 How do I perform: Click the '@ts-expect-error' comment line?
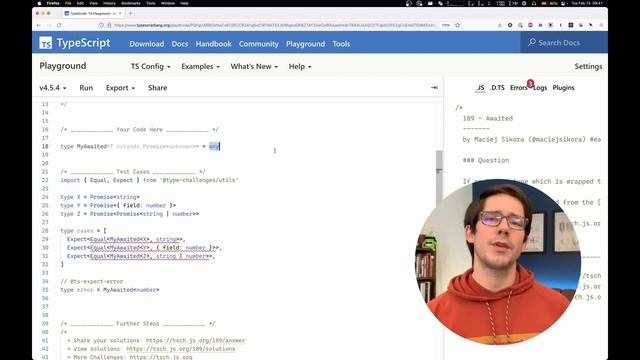pyautogui.click(x=91, y=281)
